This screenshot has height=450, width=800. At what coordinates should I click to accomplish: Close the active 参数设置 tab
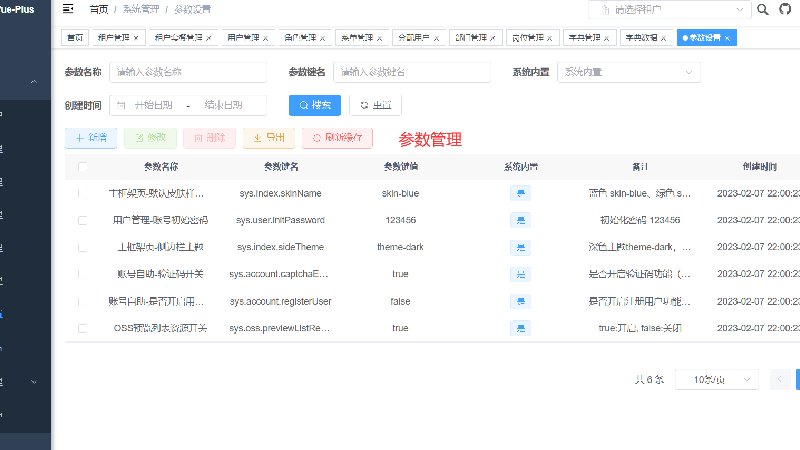click(x=728, y=38)
